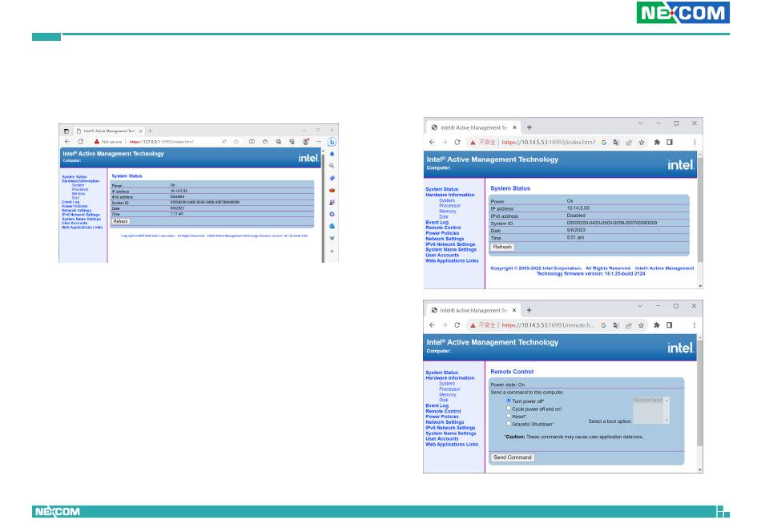Open new tab with plus in Remote Control window
This screenshot has height=532, width=761.
[529, 309]
